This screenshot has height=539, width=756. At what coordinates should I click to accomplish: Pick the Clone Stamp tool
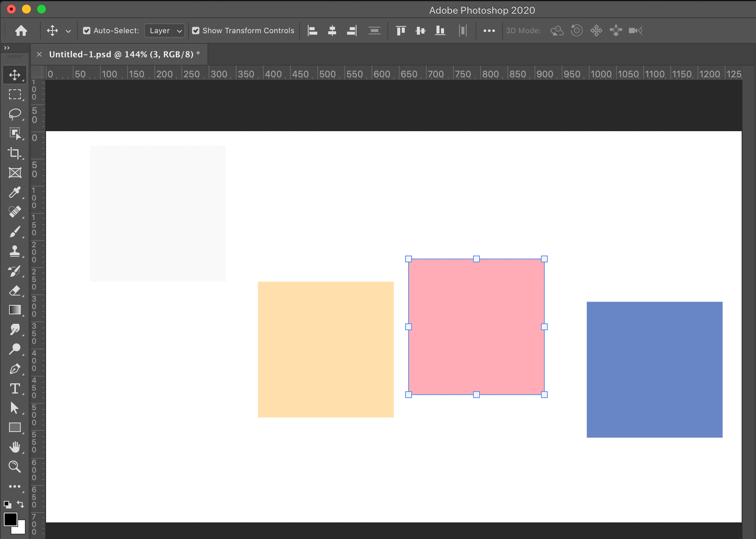[x=15, y=251]
